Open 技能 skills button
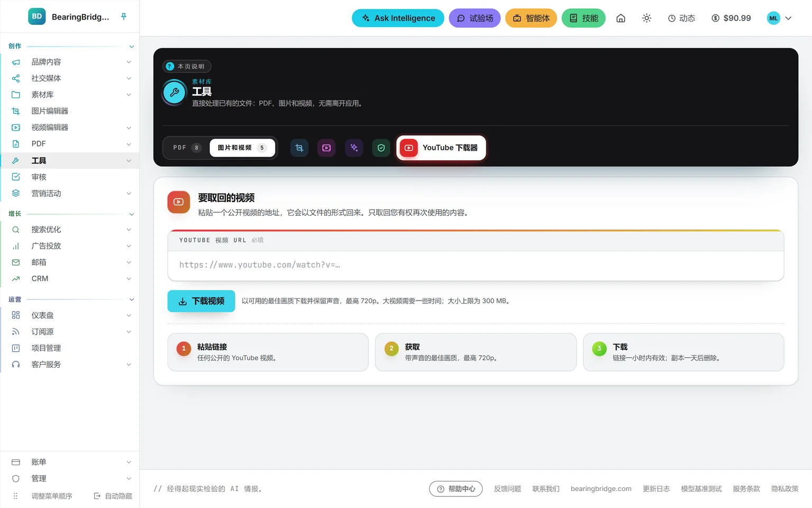 pos(584,18)
